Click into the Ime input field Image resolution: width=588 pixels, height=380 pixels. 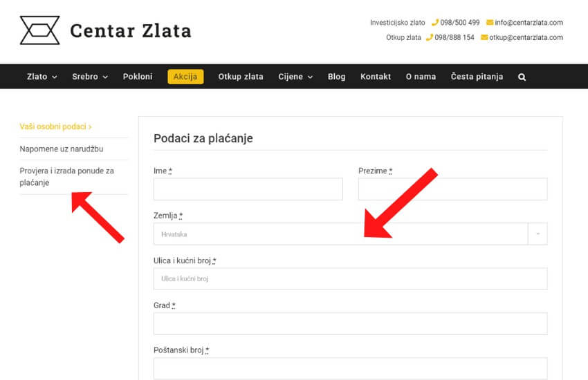click(248, 189)
